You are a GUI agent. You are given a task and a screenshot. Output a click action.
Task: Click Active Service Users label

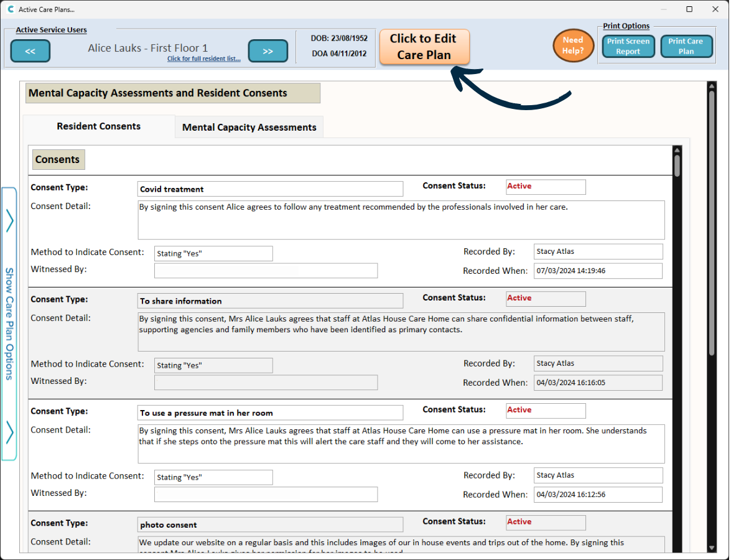pos(51,30)
